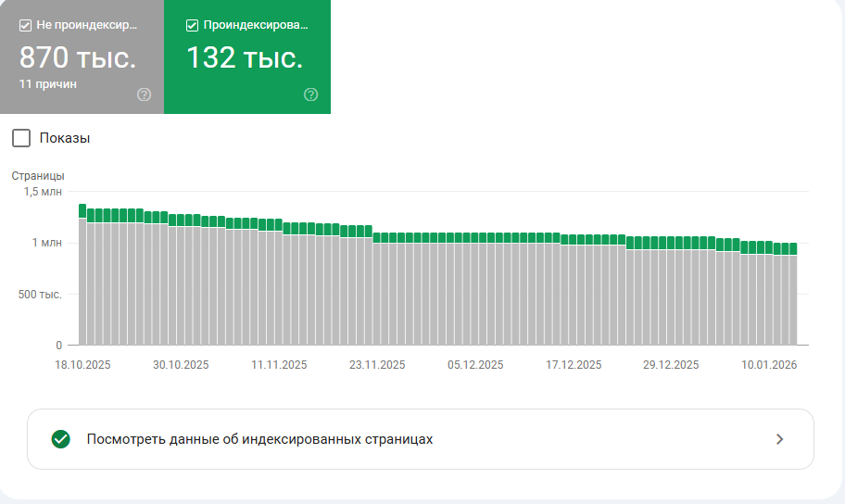Open help icon in the not-indexed card

click(144, 94)
